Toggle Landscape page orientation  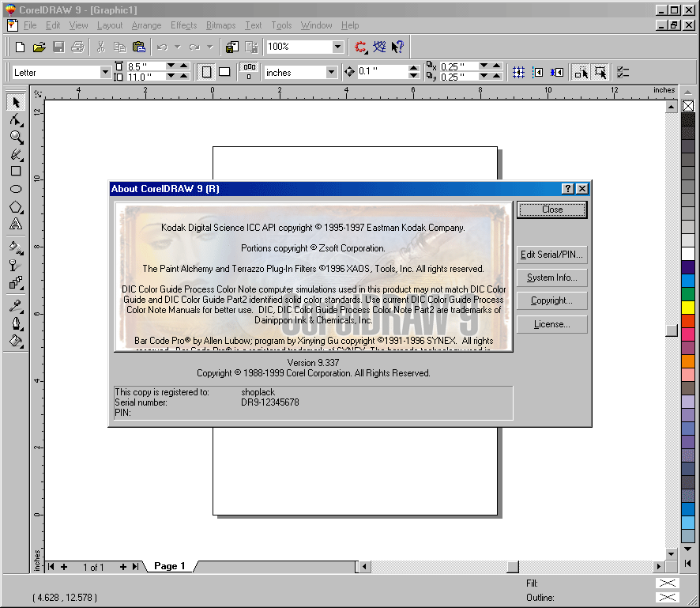(x=224, y=72)
